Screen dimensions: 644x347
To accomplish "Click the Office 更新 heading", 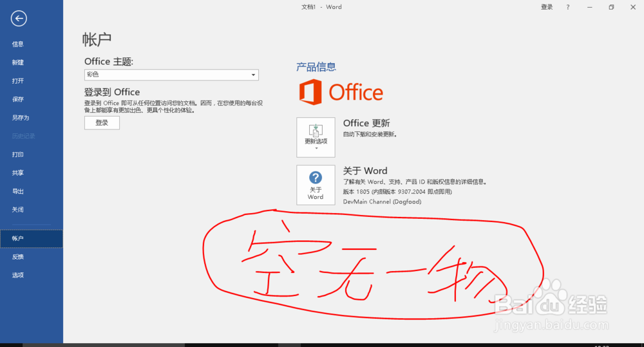I will tap(366, 123).
